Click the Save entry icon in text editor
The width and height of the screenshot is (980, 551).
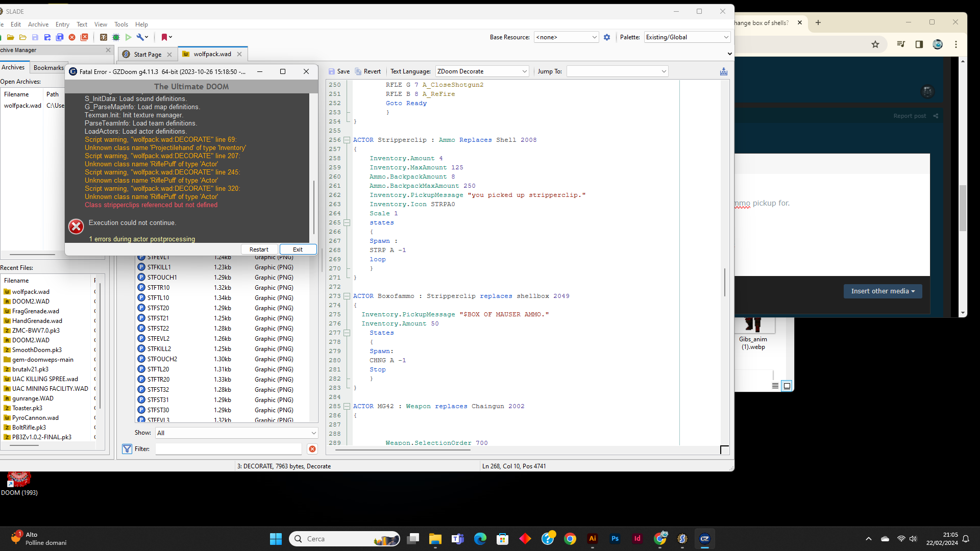click(x=339, y=71)
